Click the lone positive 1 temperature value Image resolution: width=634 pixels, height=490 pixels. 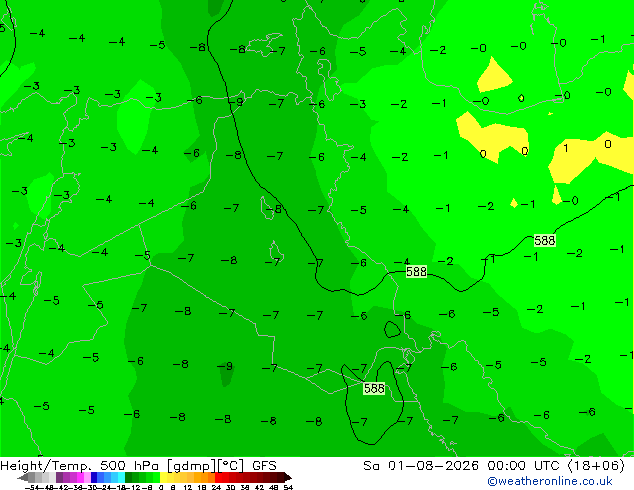click(x=566, y=148)
